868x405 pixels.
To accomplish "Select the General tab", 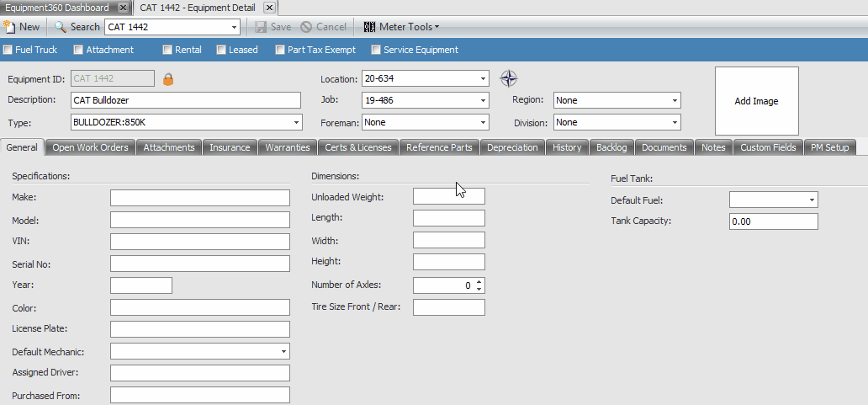I will tap(22, 147).
